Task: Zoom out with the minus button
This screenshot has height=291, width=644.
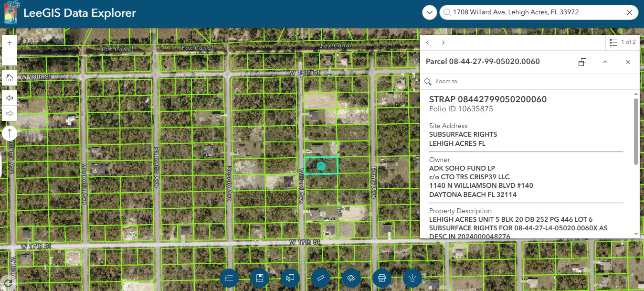Action: pyautogui.click(x=10, y=58)
